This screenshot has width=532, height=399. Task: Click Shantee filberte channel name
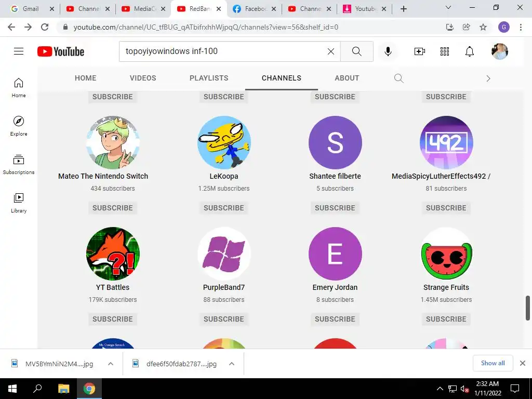[335, 176]
